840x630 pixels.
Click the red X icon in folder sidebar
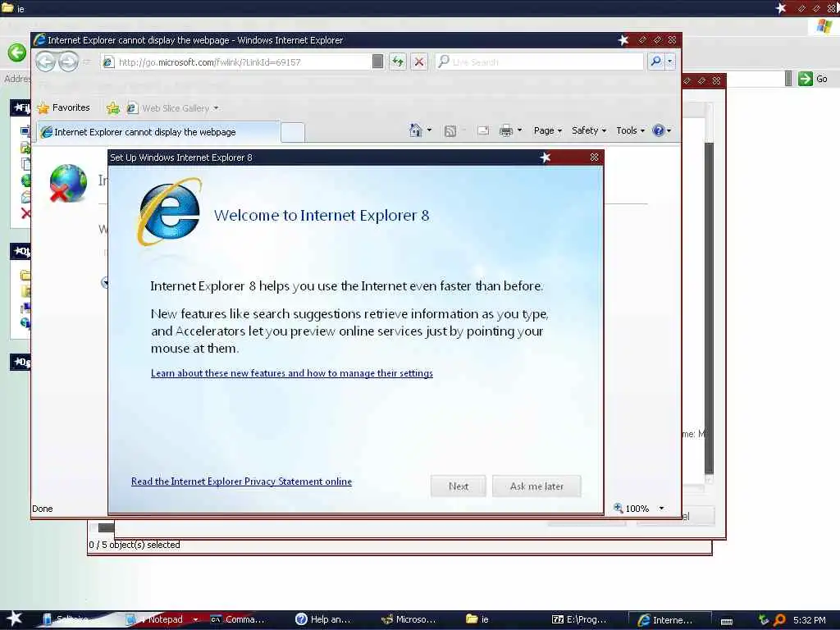[25, 213]
